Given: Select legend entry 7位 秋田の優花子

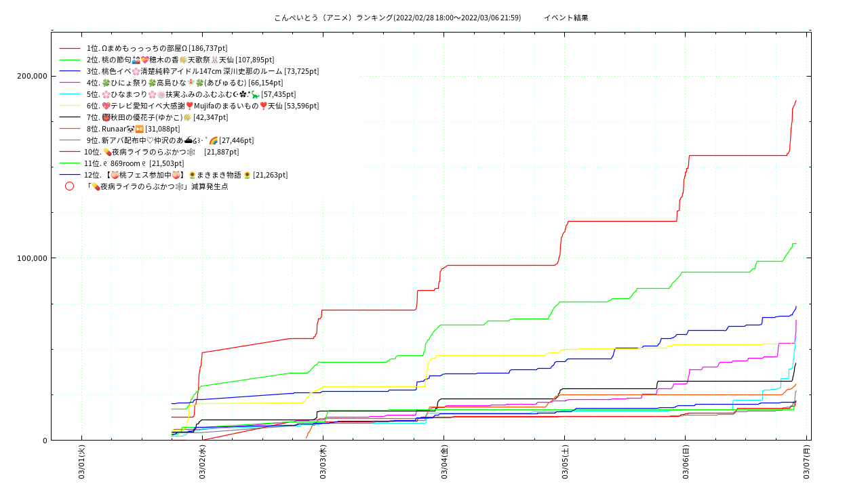Looking at the screenshot, I should tap(157, 117).
